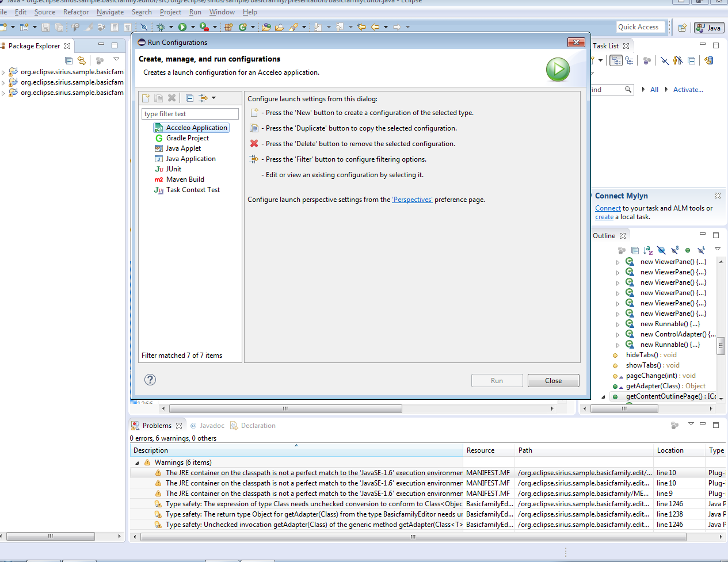Click the Open Perspective icon
The width and height of the screenshot is (728, 562).
click(683, 28)
